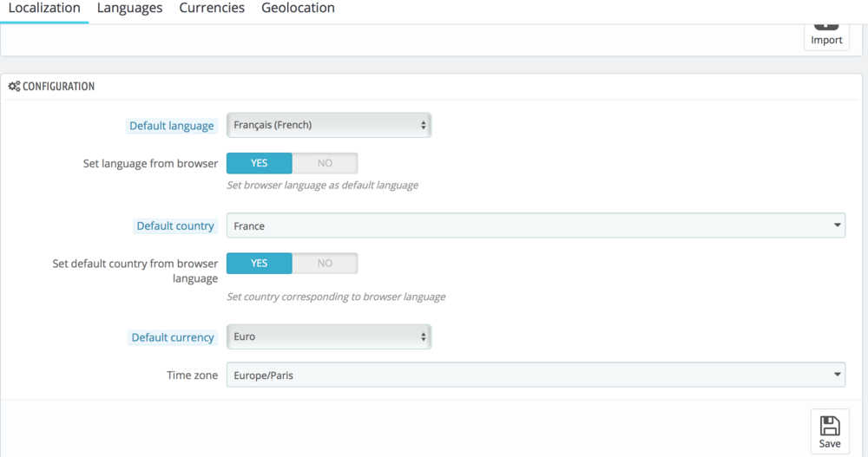The height and width of the screenshot is (457, 868).
Task: Enable default country from browser language
Action: pos(260,263)
